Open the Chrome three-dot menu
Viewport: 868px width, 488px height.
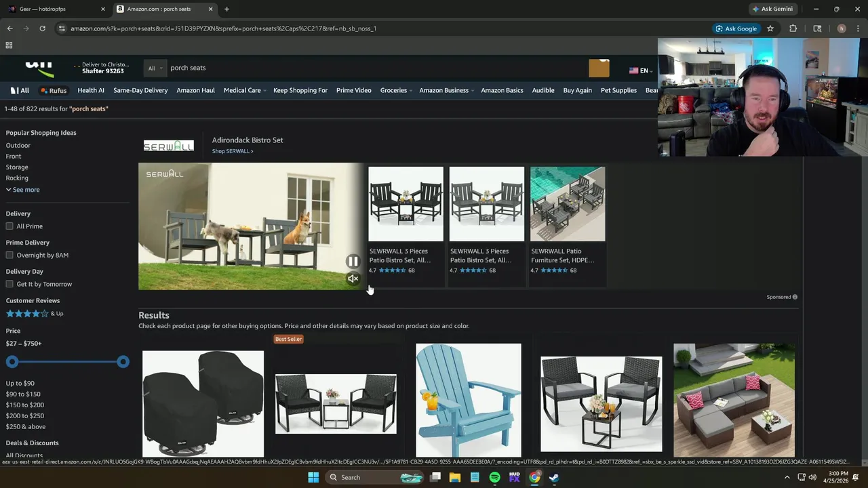858,28
